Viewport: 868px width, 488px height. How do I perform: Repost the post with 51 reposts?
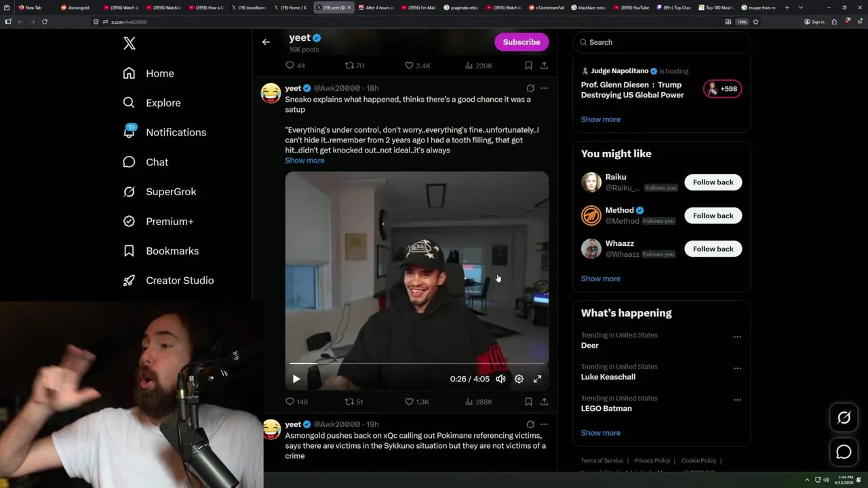pyautogui.click(x=354, y=402)
